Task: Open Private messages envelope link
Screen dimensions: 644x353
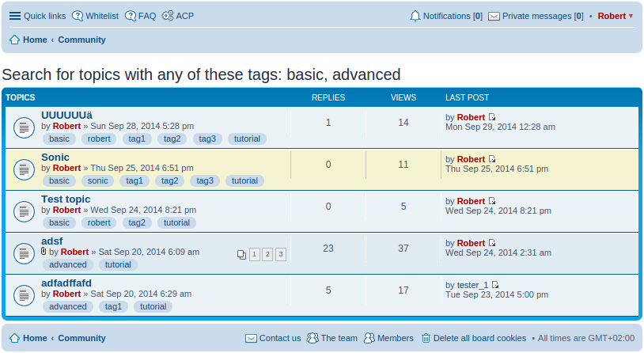Action: click(x=536, y=16)
